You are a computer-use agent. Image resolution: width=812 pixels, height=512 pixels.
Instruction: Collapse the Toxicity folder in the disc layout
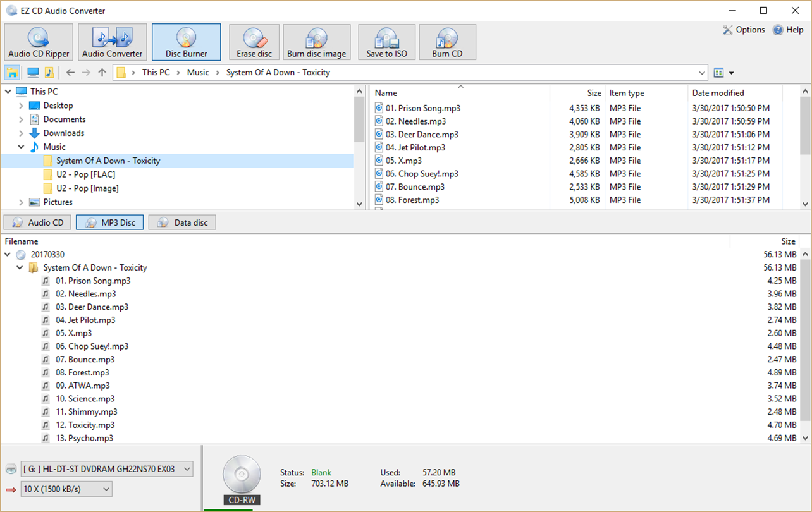(20, 268)
